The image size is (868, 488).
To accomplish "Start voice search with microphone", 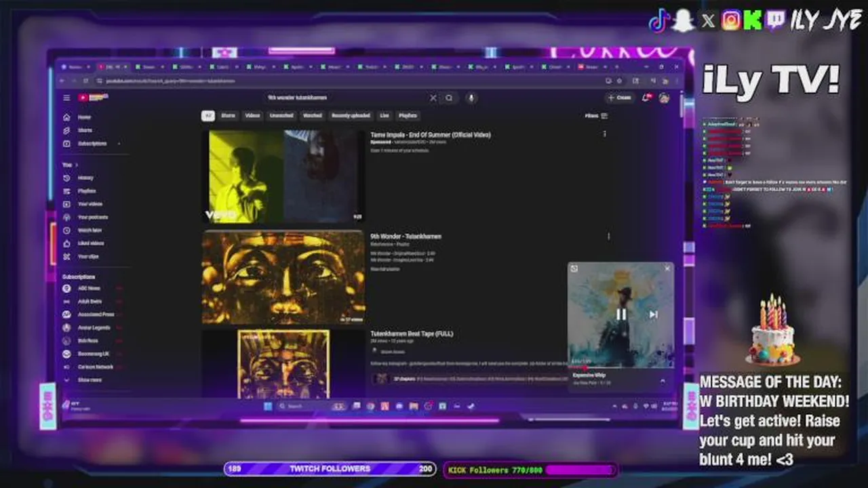I will pyautogui.click(x=471, y=98).
